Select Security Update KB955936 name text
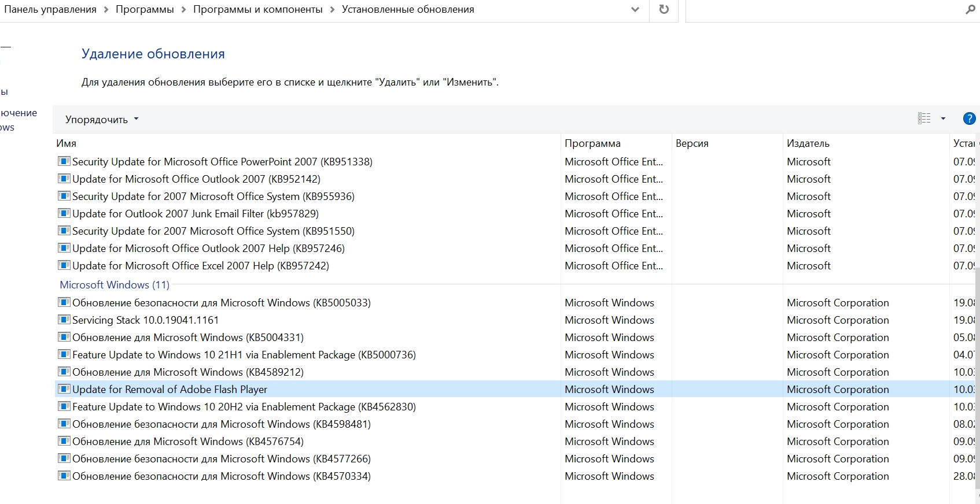 213,196
